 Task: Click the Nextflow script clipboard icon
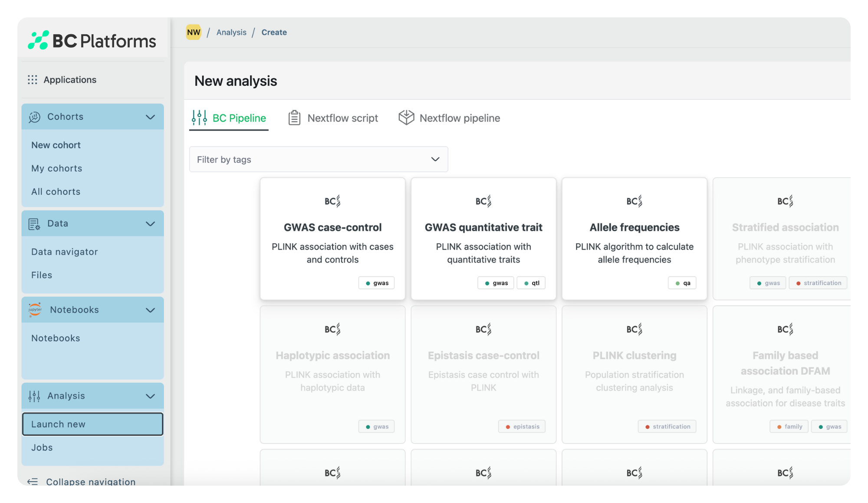click(x=294, y=118)
